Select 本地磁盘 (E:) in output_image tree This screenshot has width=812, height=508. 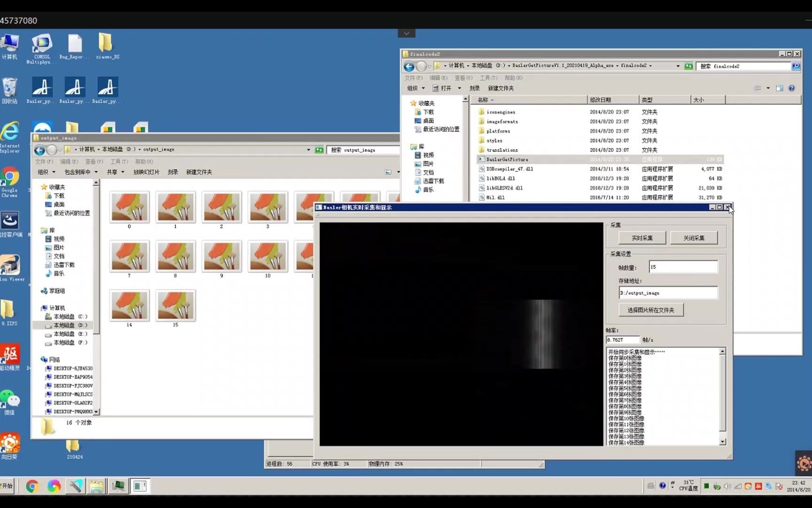coord(66,334)
